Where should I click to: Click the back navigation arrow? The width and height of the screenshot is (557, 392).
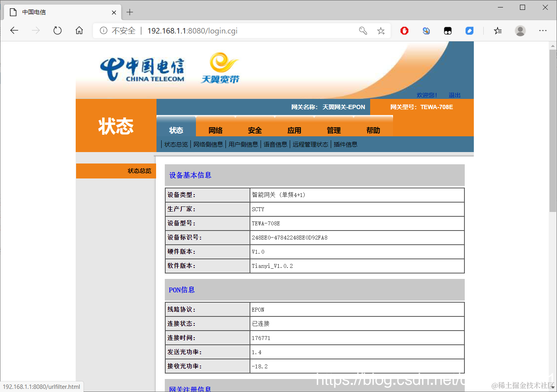[x=14, y=30]
